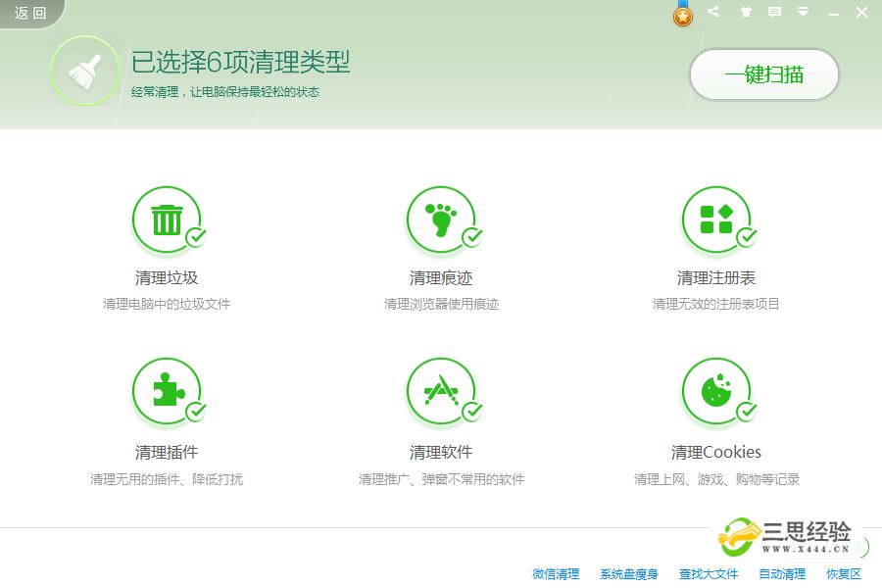882x588 pixels.
Task: Open the feedback message icon
Action: click(x=774, y=12)
